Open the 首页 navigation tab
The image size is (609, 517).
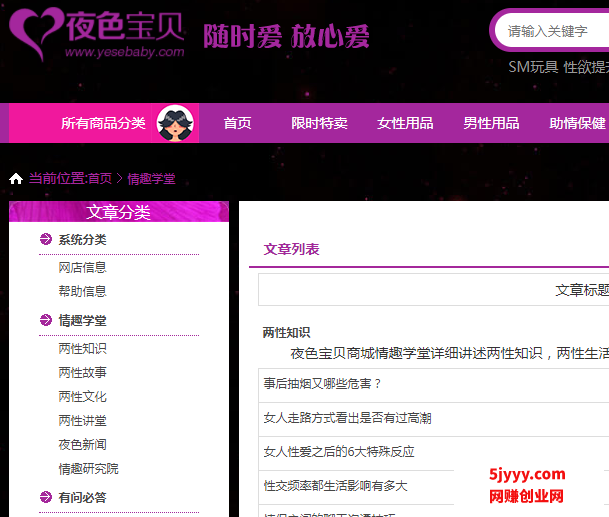pos(237,124)
